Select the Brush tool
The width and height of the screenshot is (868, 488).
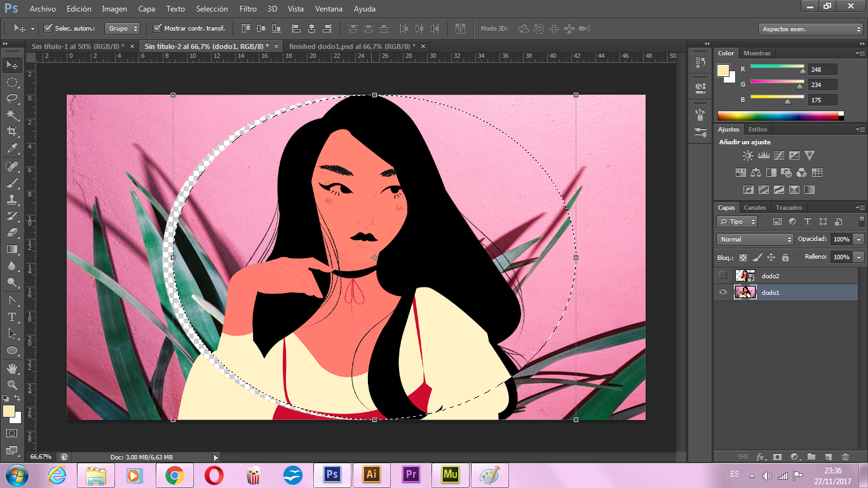tap(11, 183)
